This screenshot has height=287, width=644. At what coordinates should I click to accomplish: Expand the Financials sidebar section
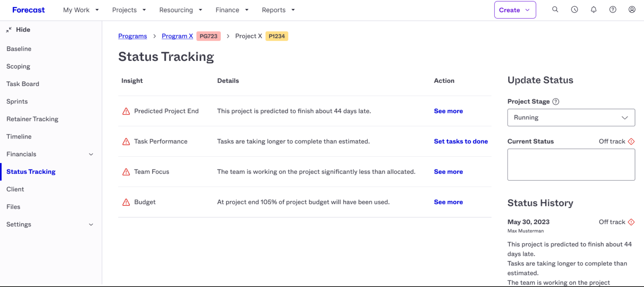91,155
